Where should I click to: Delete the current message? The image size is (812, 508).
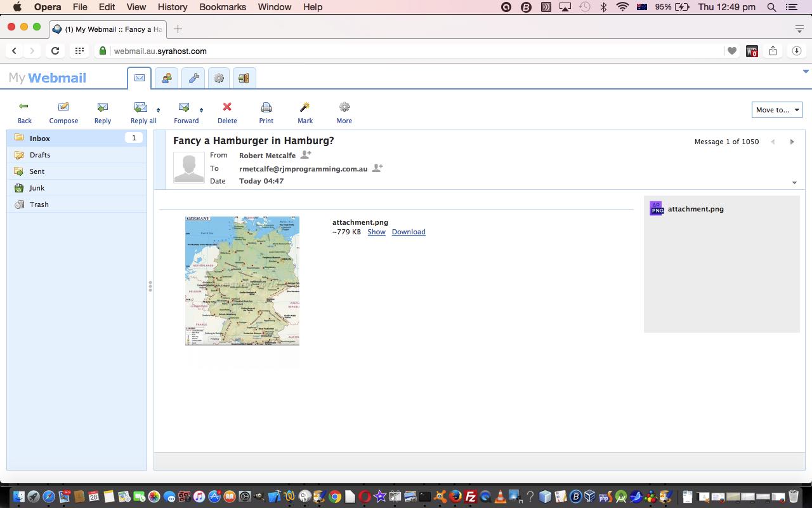point(227,113)
